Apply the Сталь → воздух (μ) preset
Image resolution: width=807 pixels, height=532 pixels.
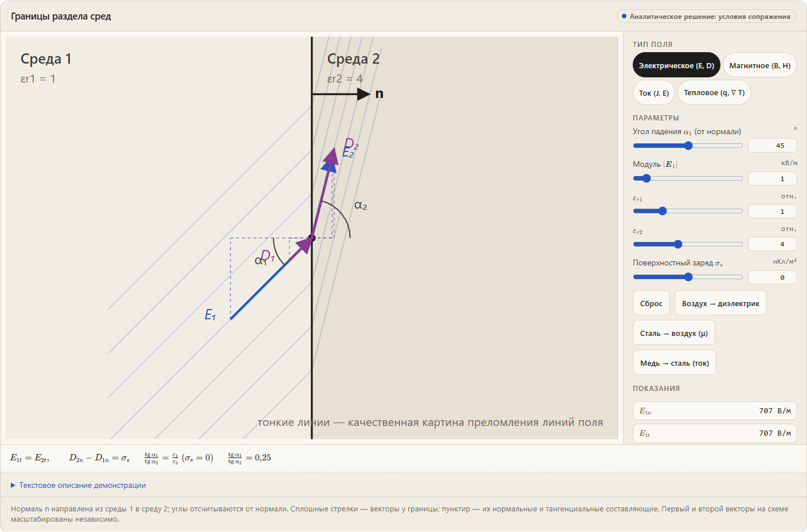point(674,333)
